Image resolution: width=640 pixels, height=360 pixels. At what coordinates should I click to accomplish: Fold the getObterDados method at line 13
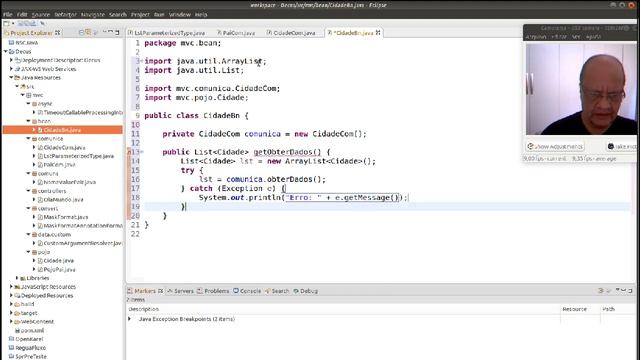[x=142, y=152]
